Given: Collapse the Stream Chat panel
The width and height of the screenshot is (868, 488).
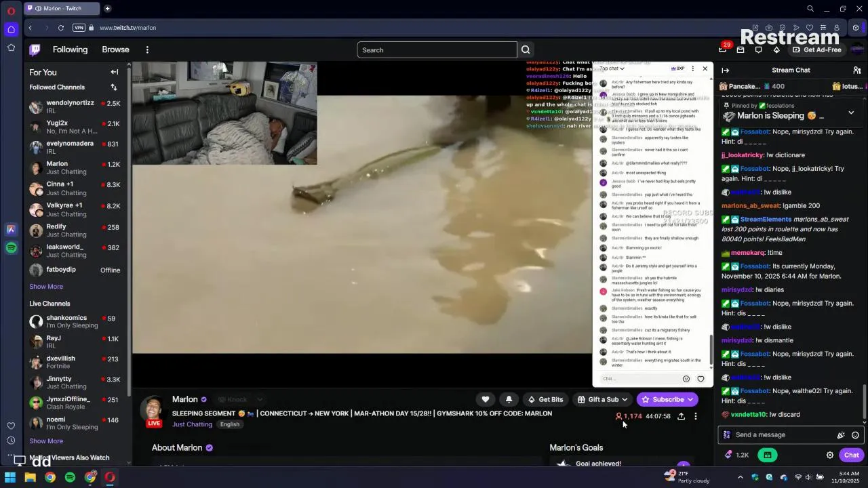Looking at the screenshot, I should tap(725, 70).
